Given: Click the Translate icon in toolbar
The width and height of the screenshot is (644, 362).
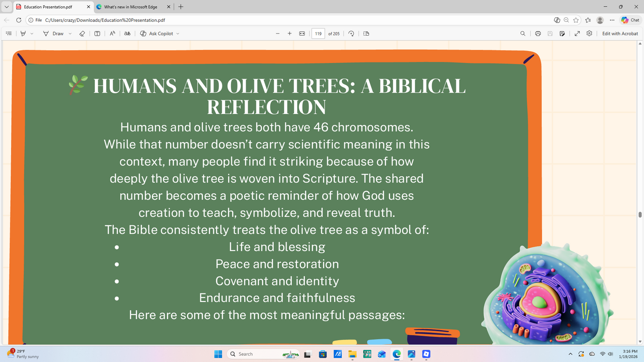Looking at the screenshot, I should click(x=127, y=33).
